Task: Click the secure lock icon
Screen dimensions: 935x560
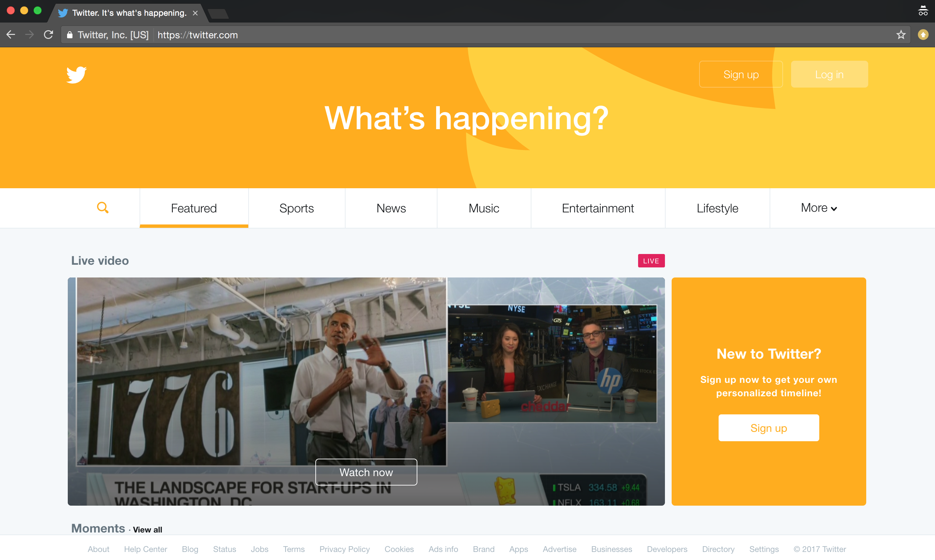Action: coord(69,35)
